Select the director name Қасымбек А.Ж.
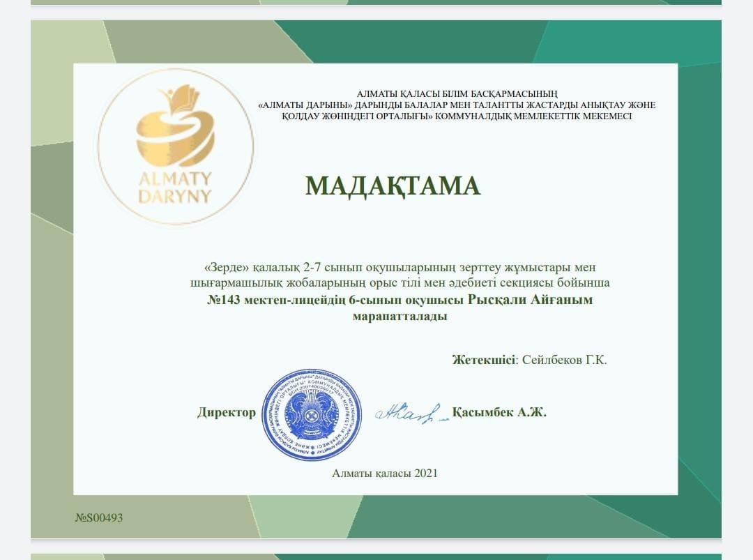 coord(499,412)
